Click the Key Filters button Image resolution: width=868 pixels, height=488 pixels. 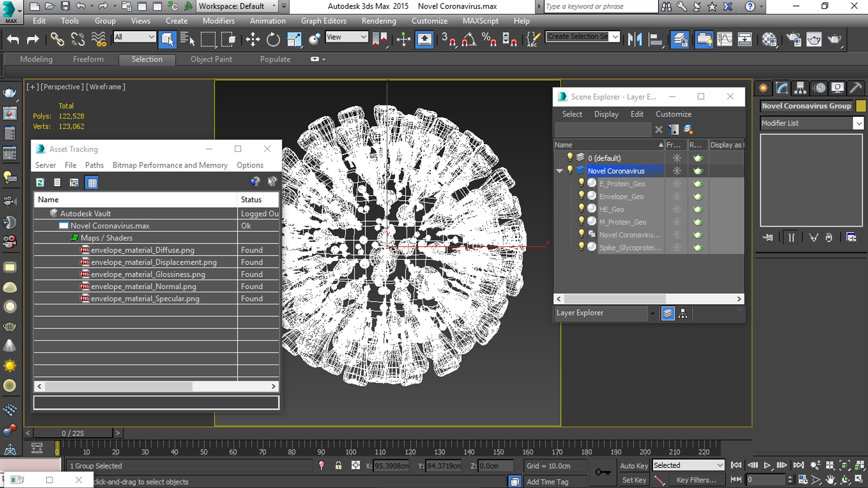696,480
